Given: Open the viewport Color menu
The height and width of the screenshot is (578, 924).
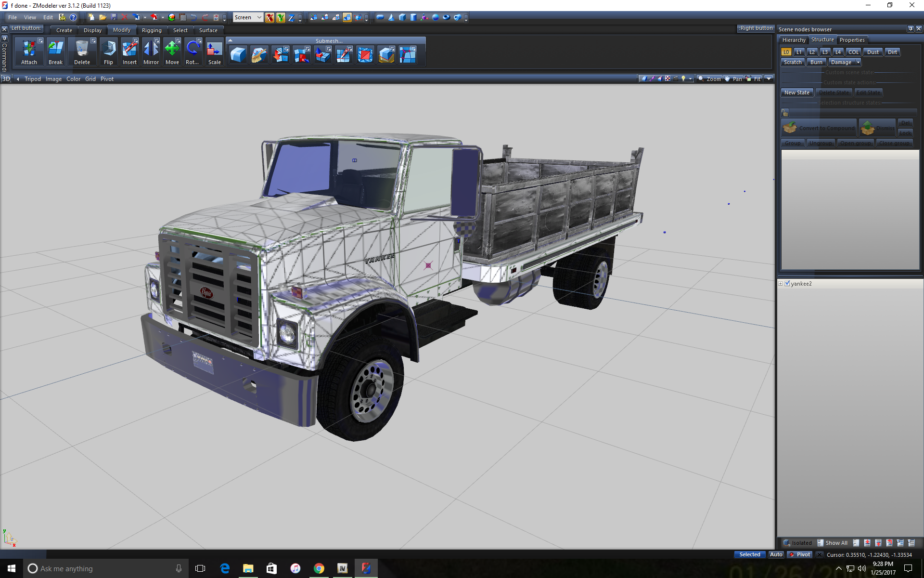Looking at the screenshot, I should coord(73,79).
